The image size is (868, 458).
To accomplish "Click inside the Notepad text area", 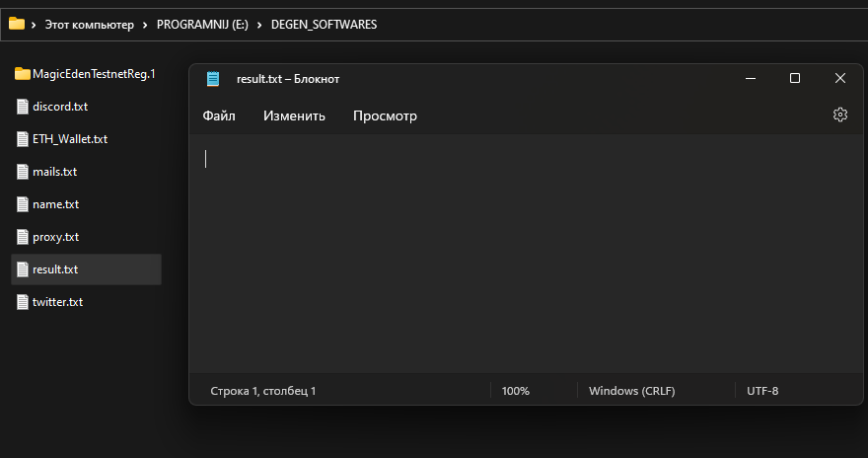I will pos(526,253).
